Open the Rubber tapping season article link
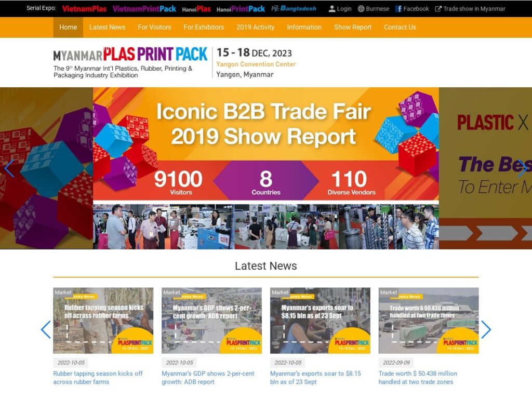532x399 pixels. [98, 378]
